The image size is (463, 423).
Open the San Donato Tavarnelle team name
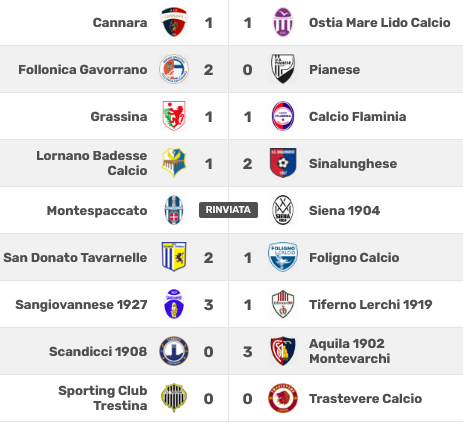[x=75, y=258]
